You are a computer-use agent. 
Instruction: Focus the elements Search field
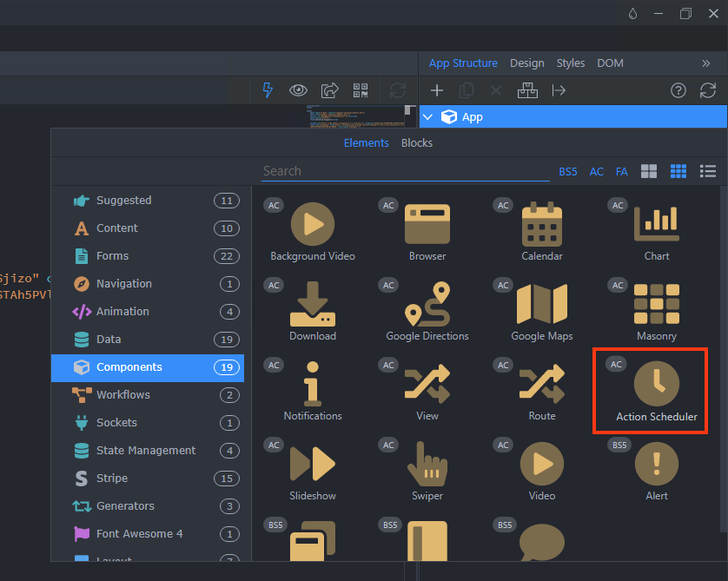[406, 171]
